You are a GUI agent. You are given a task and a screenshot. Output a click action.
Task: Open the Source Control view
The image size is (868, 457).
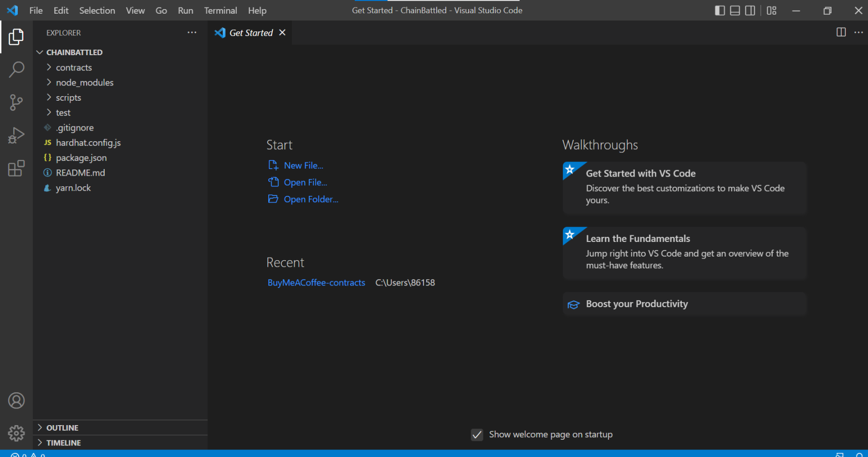(x=16, y=103)
